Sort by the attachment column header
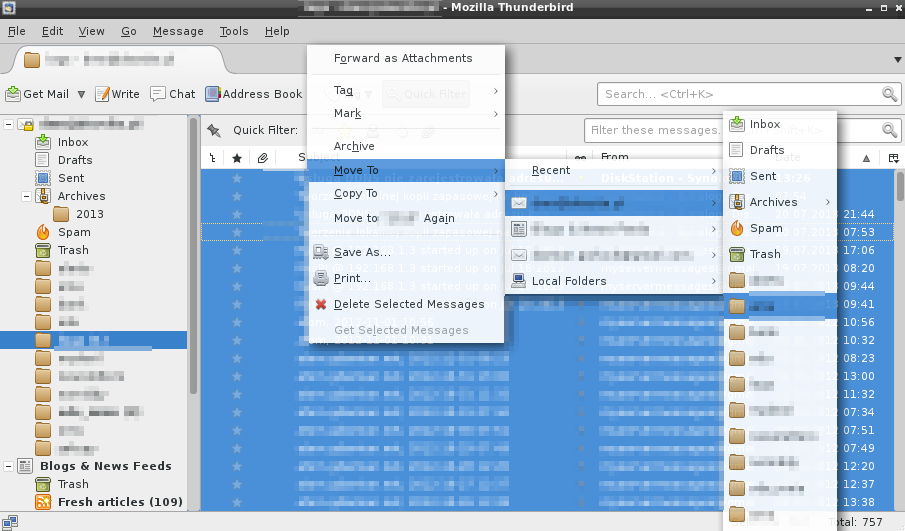 click(x=262, y=158)
